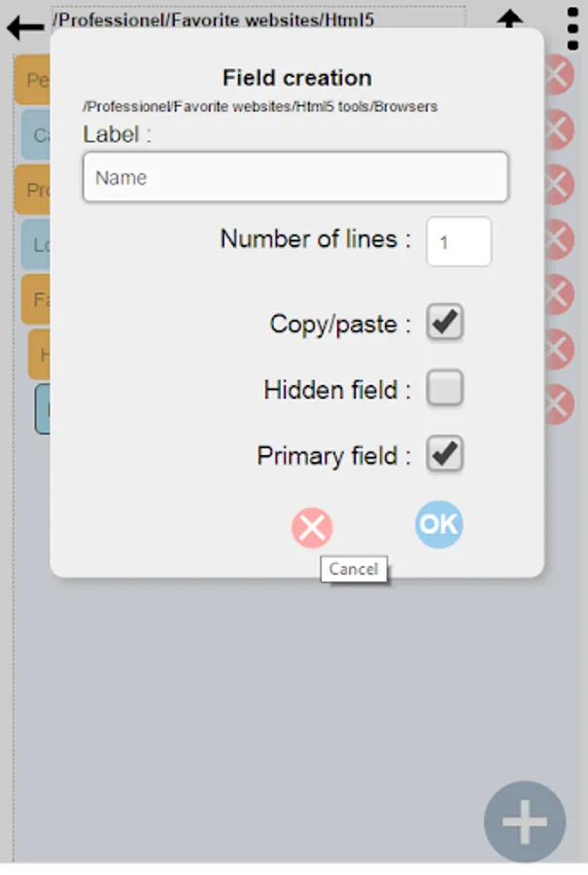588x875 pixels.
Task: Click the Number of lines input box
Action: coord(459,242)
